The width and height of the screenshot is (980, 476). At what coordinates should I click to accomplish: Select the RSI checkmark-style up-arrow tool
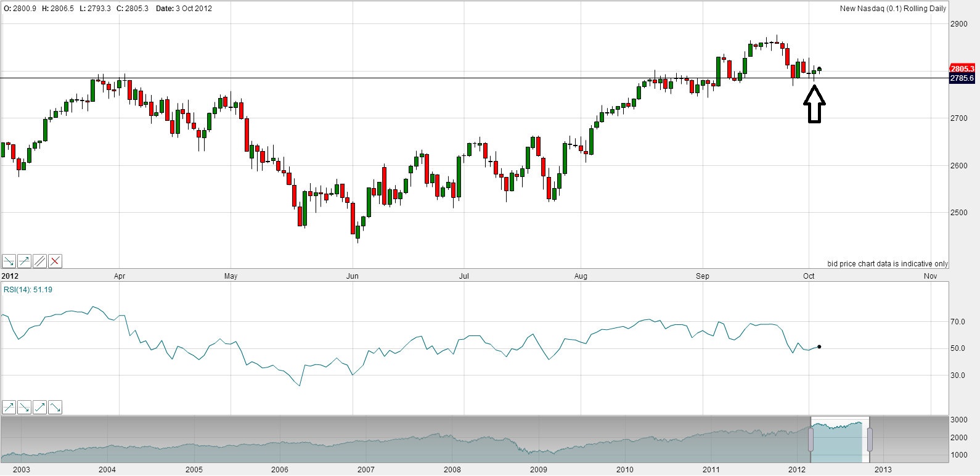coord(40,408)
